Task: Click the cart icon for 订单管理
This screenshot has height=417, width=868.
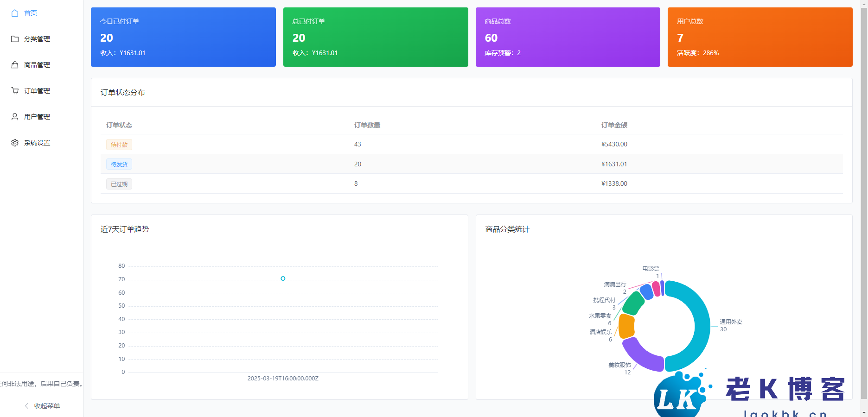Action: point(15,91)
